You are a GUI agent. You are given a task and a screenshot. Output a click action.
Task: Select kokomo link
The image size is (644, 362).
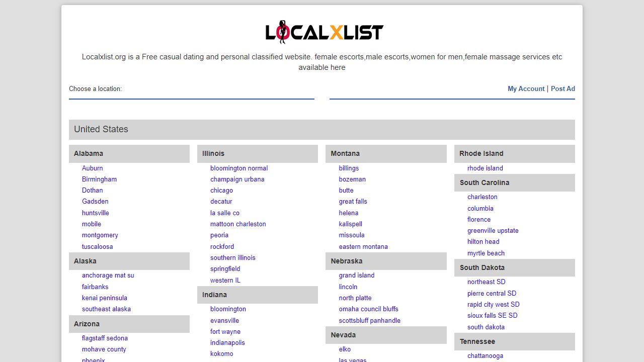pos(222,353)
